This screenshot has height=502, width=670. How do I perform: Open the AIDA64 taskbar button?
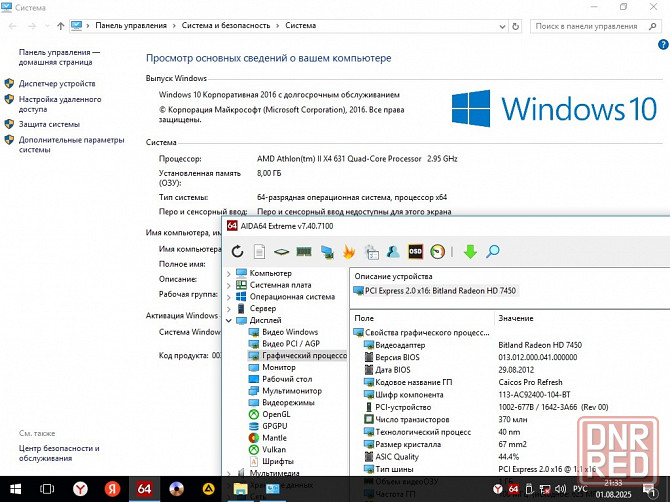pyautogui.click(x=144, y=489)
